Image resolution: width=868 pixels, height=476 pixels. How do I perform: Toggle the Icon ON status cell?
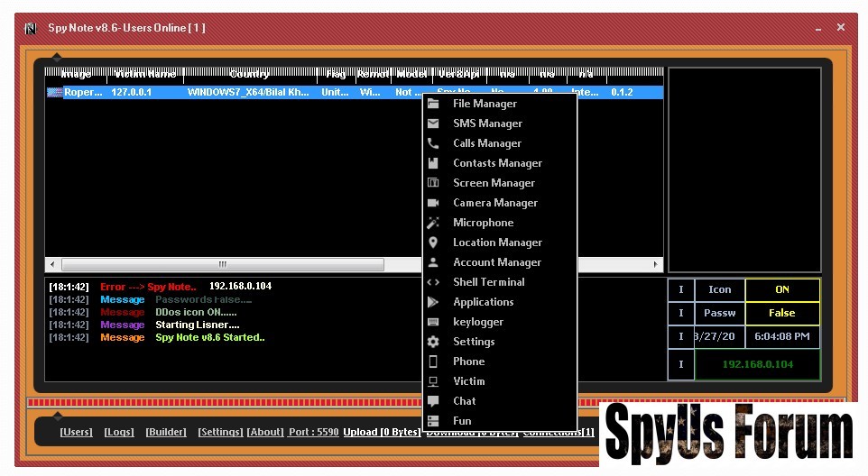pyautogui.click(x=782, y=289)
